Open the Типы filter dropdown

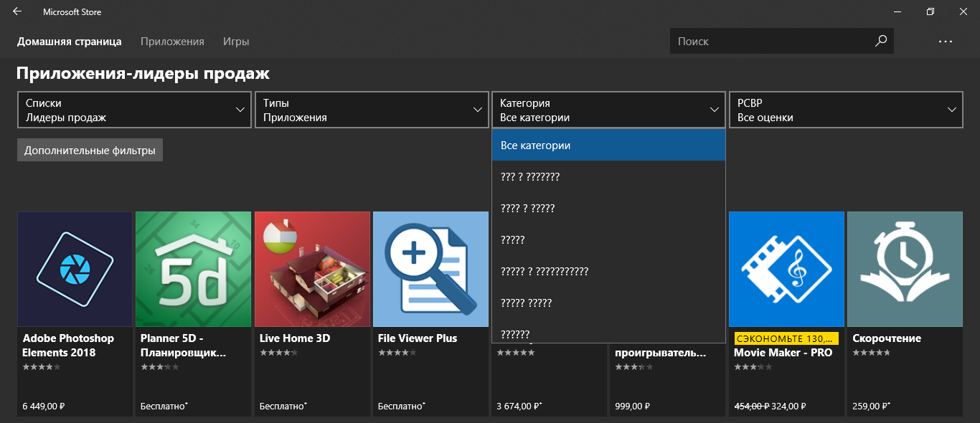(x=371, y=110)
